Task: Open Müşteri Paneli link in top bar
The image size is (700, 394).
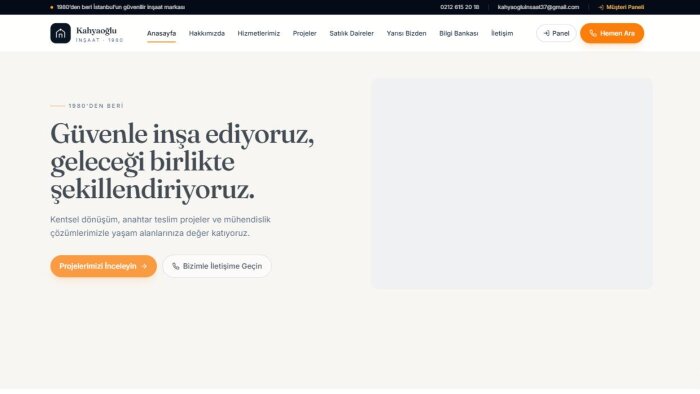Action: tap(621, 7)
